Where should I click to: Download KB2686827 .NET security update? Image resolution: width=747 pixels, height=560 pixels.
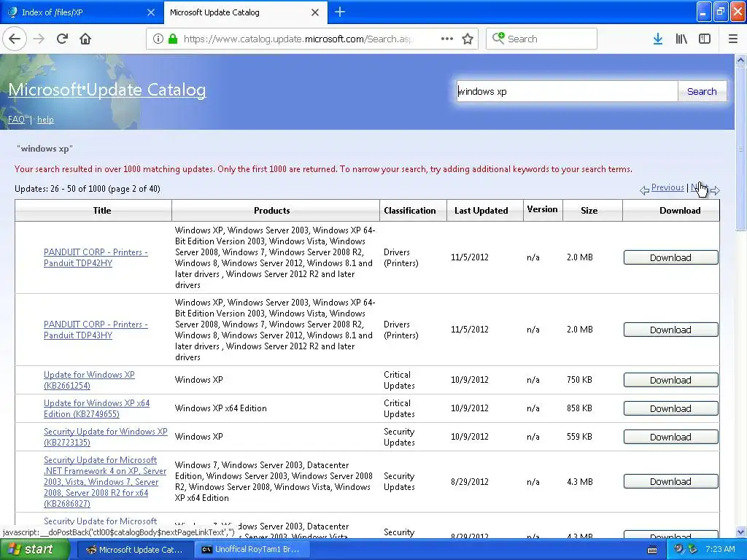(671, 481)
